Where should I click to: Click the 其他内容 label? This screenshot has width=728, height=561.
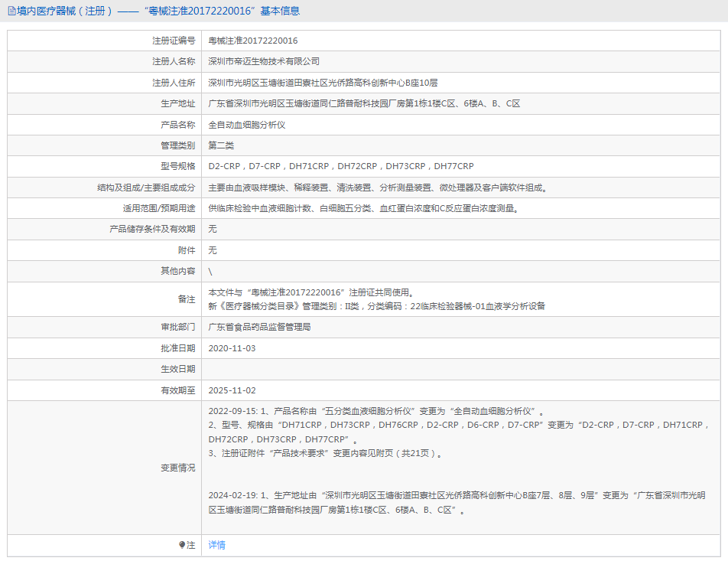[178, 270]
